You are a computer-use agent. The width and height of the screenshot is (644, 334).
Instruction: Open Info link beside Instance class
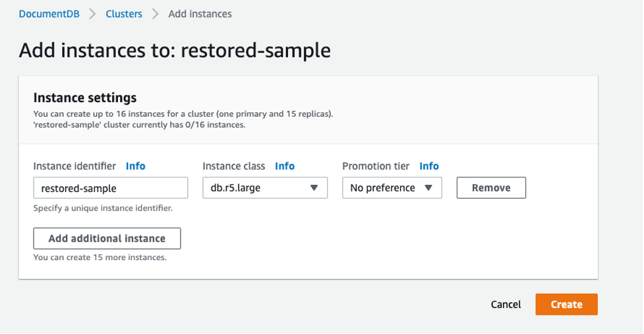(x=285, y=166)
